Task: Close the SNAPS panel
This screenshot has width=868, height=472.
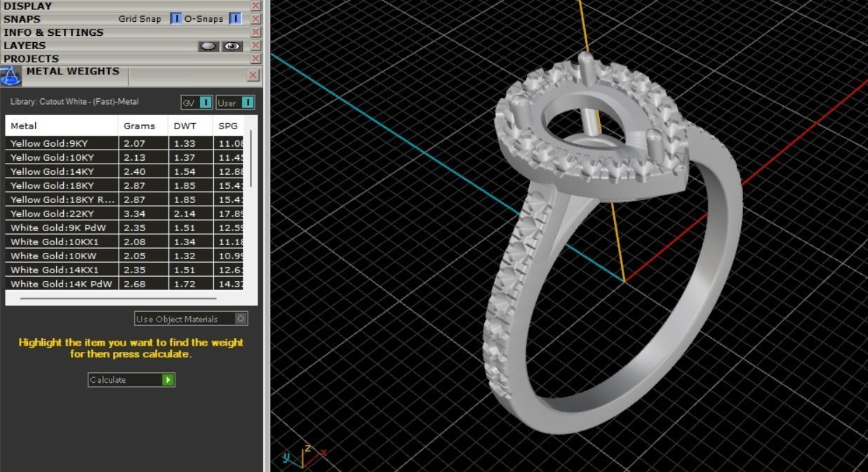Action: (256, 19)
